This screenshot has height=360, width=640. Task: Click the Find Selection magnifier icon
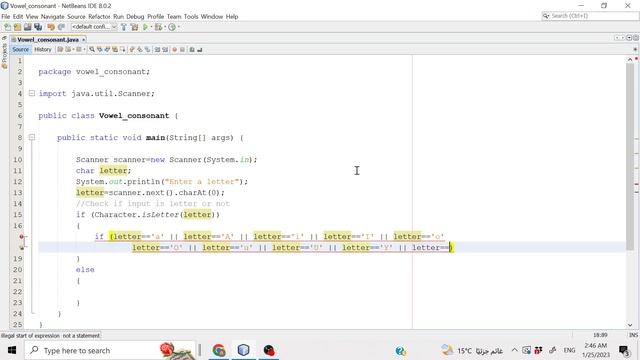92,49
